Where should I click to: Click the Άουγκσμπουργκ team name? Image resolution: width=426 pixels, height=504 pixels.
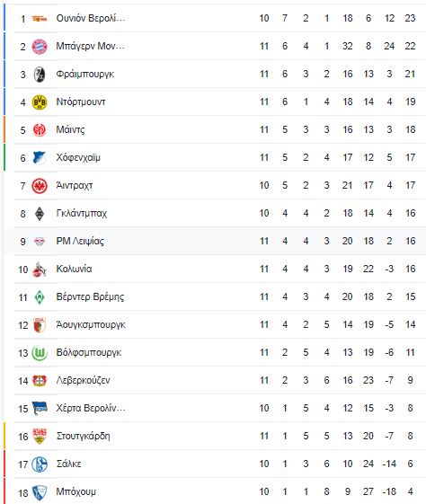(91, 325)
